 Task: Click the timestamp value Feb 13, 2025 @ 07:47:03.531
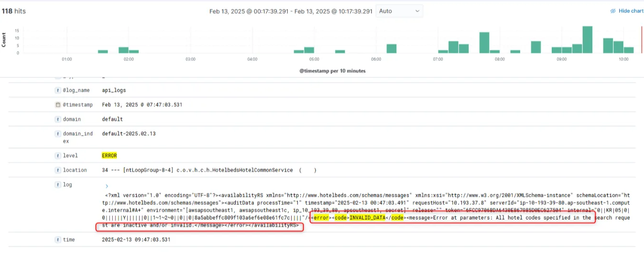coord(142,105)
